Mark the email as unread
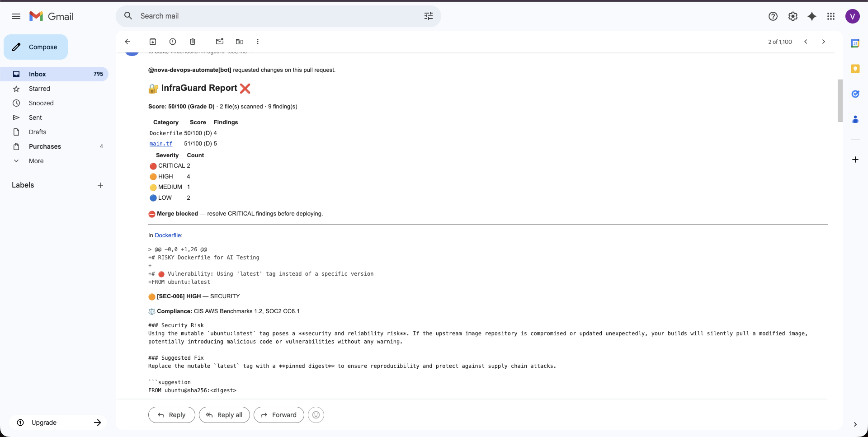Screen dimensions: 868x437 point(220,42)
